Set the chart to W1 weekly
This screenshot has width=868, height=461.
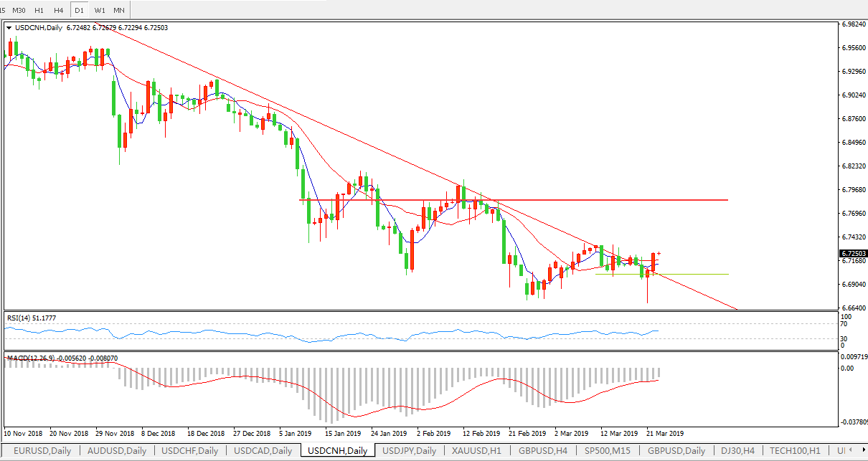click(100, 10)
